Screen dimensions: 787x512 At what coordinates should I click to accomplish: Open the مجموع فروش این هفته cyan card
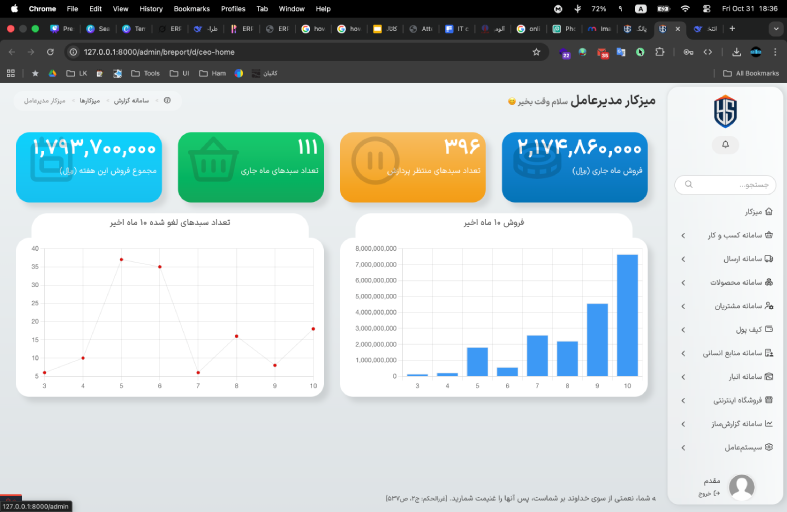pyautogui.click(x=89, y=167)
